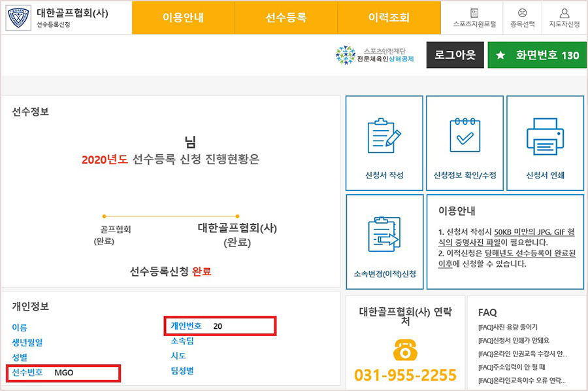The image size is (588, 391).
Task: Click the 종목선택 icon
Action: 523,13
